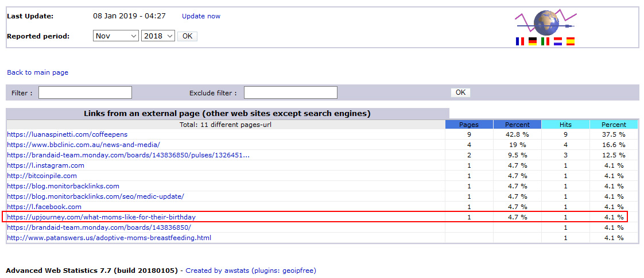Switch language using the French flag
The image size is (644, 278).
point(520,41)
